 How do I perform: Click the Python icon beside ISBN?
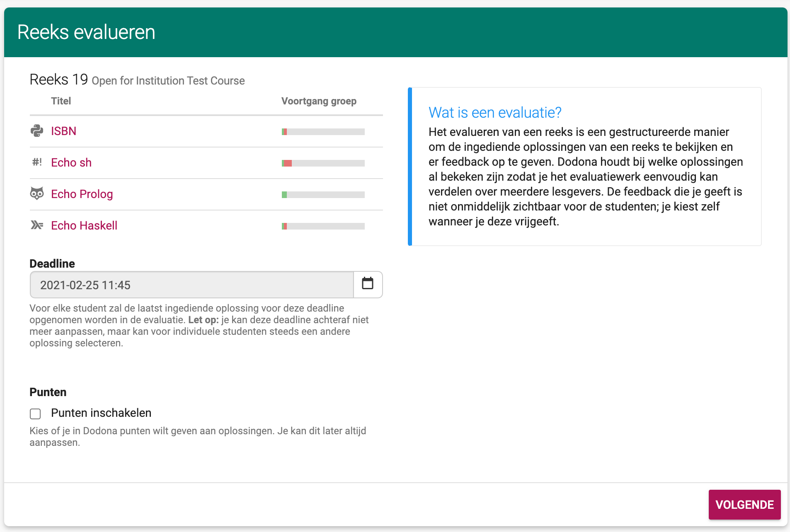[x=37, y=131]
